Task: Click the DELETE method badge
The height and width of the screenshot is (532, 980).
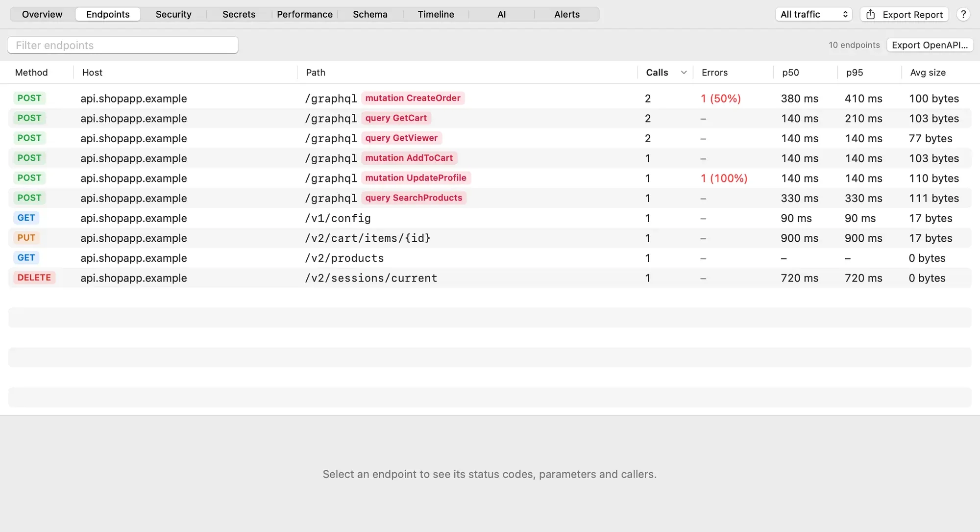Action: [x=34, y=278]
